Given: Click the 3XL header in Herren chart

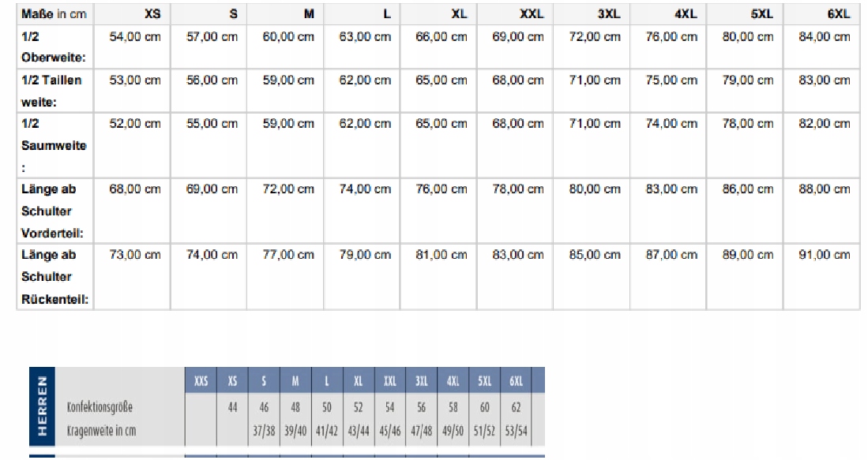Looking at the screenshot, I should coord(421,380).
